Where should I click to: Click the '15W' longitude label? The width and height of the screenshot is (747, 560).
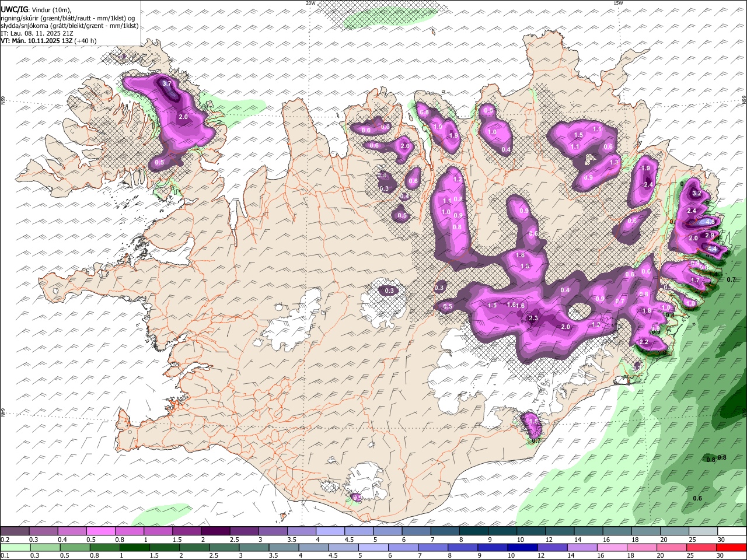618,3
